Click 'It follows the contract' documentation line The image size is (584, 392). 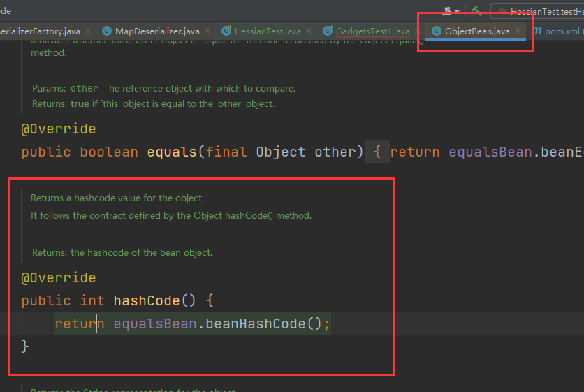pos(171,215)
